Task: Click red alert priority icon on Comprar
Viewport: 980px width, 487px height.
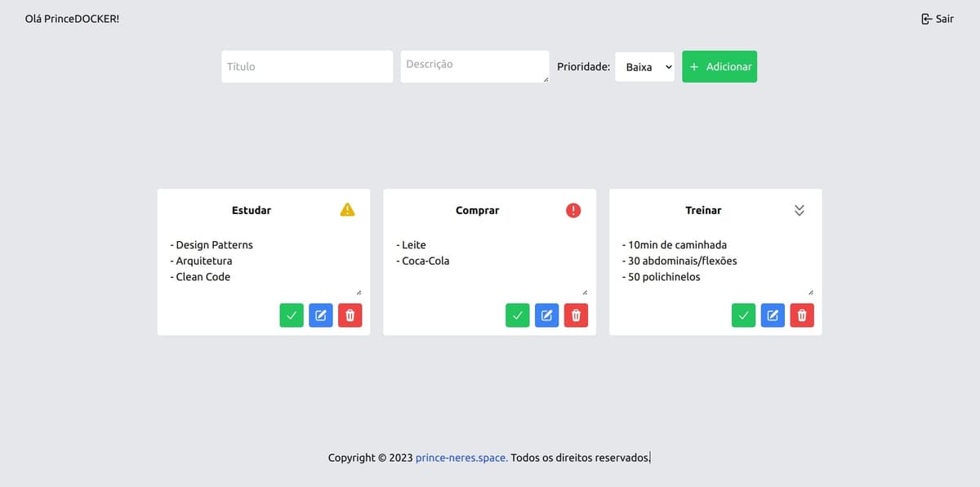Action: 573,210
